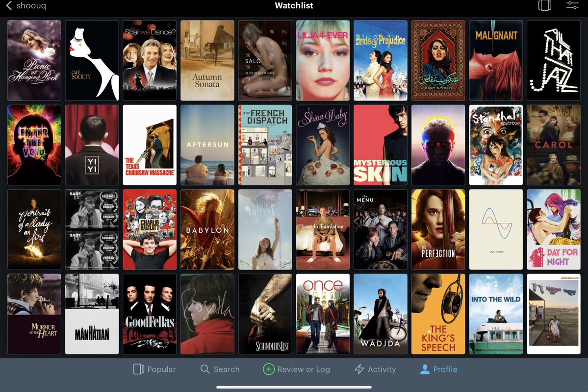The image size is (588, 392).
Task: Go back to shoouq profile
Action: click(26, 5)
